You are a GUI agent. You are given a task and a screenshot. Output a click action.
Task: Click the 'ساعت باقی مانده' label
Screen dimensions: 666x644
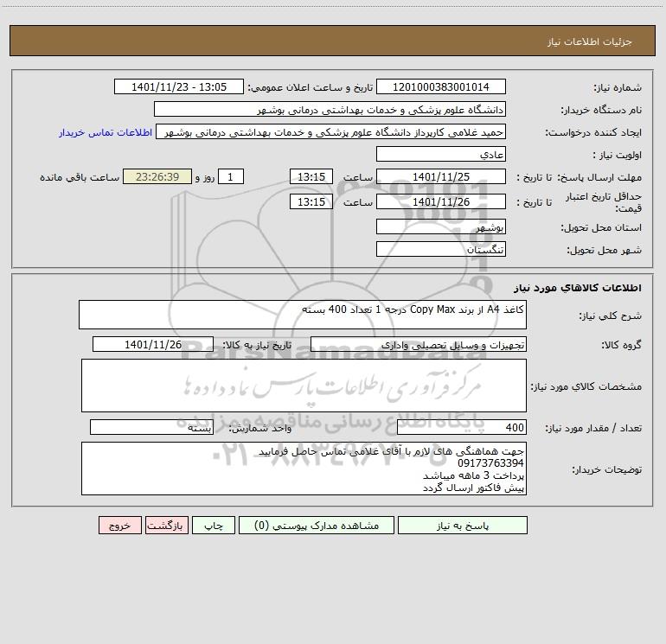click(x=80, y=177)
